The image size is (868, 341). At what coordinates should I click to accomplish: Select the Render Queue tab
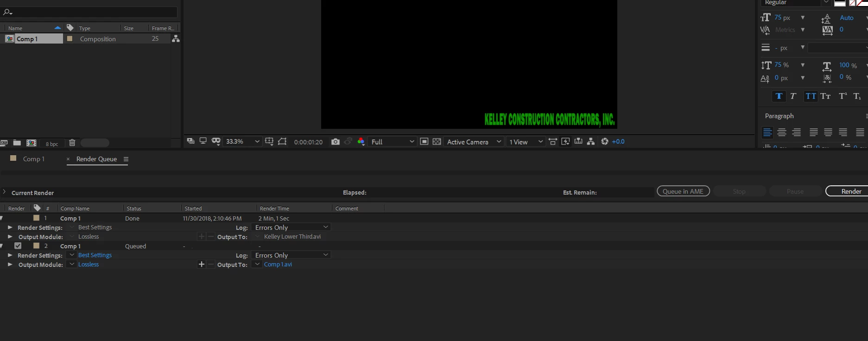[x=96, y=159]
